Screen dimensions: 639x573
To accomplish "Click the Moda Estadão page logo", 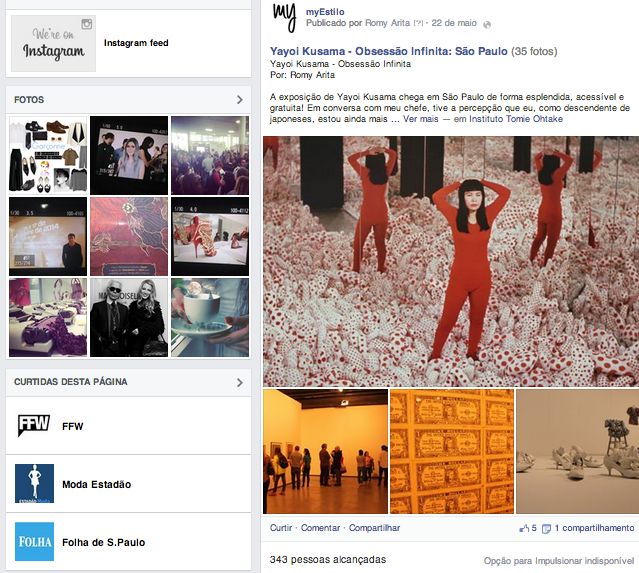I will 34,483.
